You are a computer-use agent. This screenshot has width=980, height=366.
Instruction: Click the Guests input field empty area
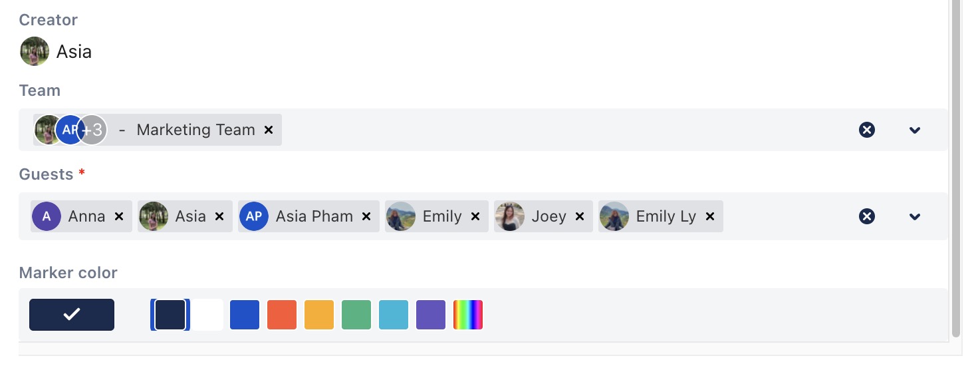(x=785, y=216)
